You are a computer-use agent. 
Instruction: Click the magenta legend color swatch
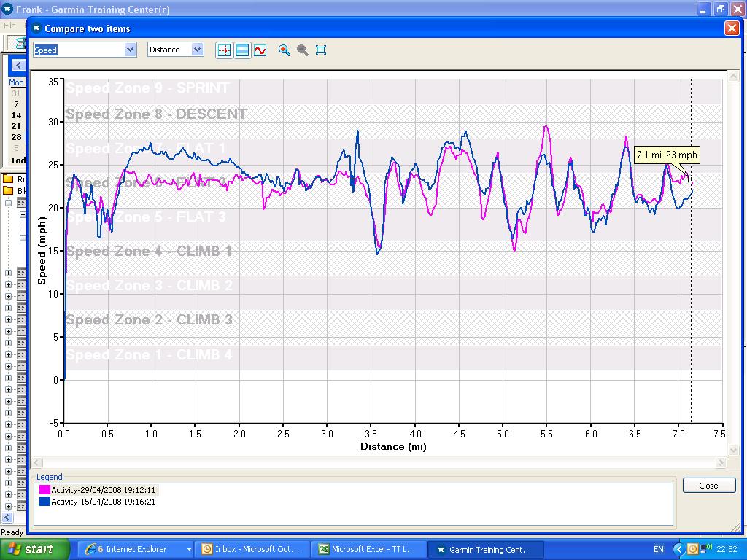point(44,491)
